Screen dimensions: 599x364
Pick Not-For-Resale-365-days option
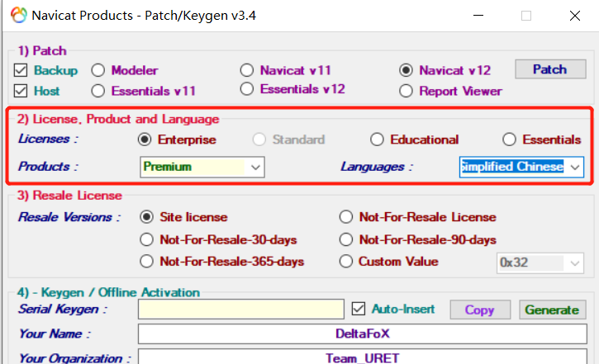point(147,262)
